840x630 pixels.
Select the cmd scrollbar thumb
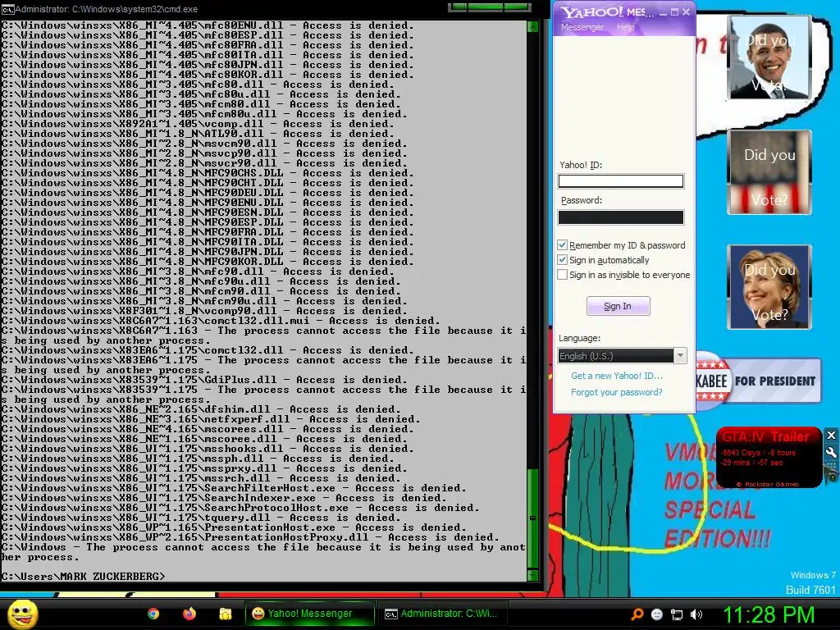(x=532, y=518)
